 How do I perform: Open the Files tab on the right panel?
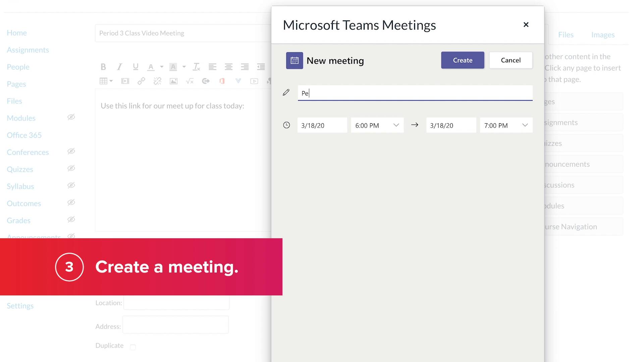pyautogui.click(x=566, y=35)
